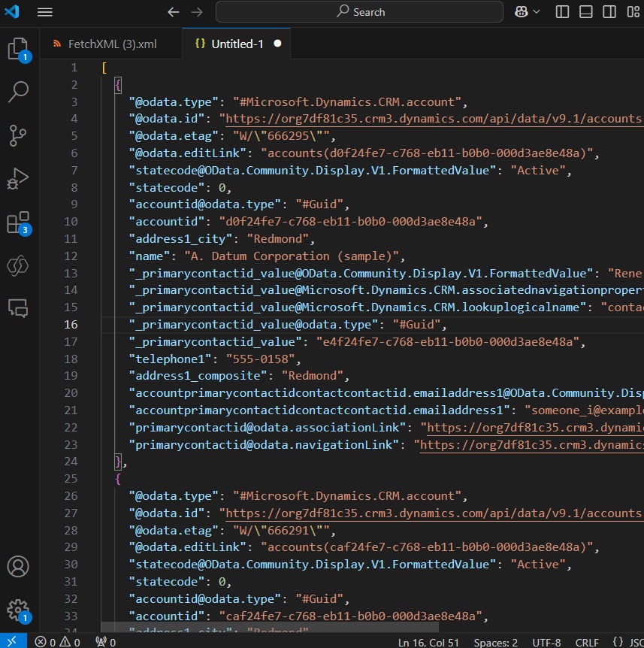
Task: Open the Run and Debug view
Action: point(18,178)
